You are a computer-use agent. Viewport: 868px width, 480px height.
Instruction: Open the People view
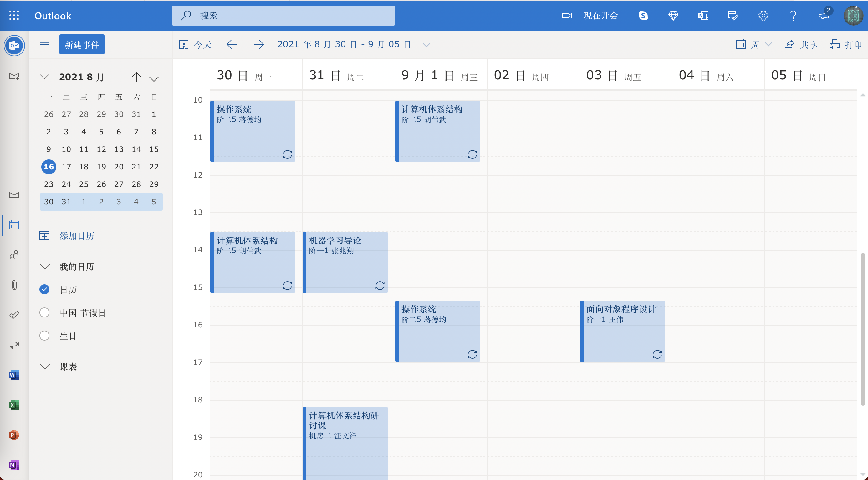(14, 255)
